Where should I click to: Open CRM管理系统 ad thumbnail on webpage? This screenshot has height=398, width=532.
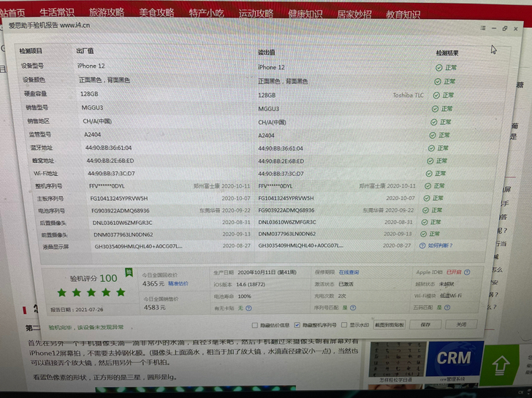tap(454, 360)
